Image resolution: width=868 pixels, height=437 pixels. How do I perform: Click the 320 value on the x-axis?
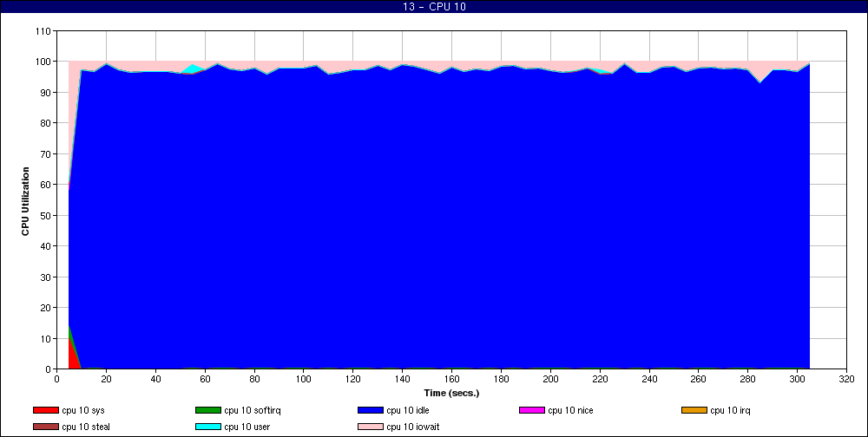point(846,379)
